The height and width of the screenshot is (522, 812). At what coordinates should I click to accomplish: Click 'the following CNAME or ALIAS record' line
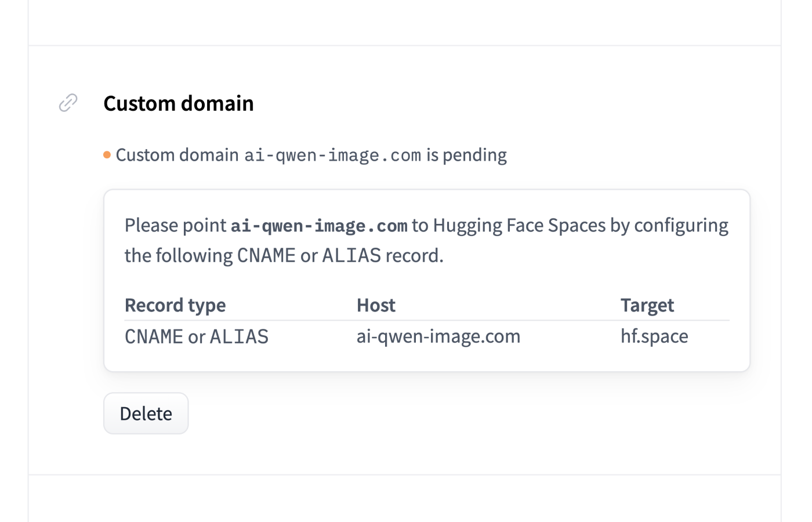284,256
